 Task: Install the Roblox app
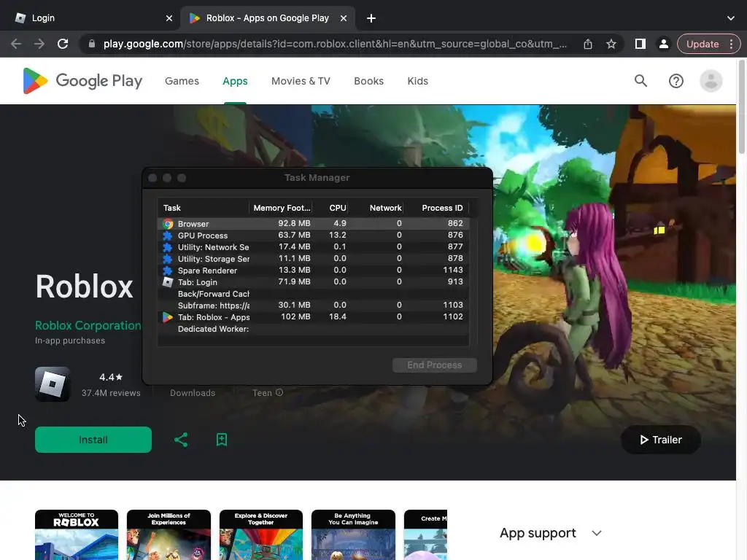93,440
